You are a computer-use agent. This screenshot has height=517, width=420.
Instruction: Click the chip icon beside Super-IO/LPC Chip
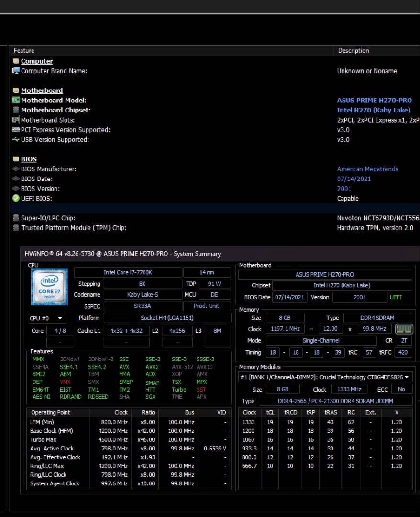[15, 218]
